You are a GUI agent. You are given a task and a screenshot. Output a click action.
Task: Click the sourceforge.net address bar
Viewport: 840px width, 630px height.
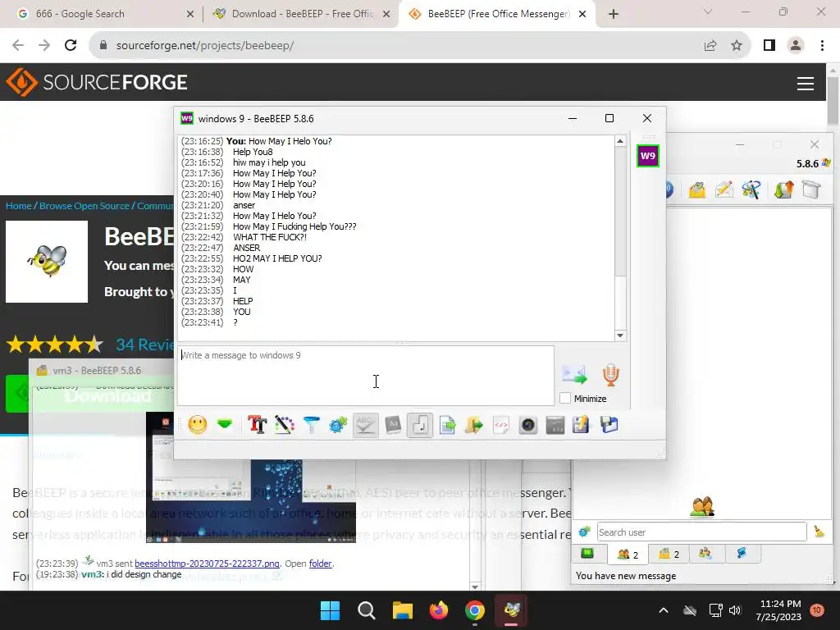click(x=396, y=46)
